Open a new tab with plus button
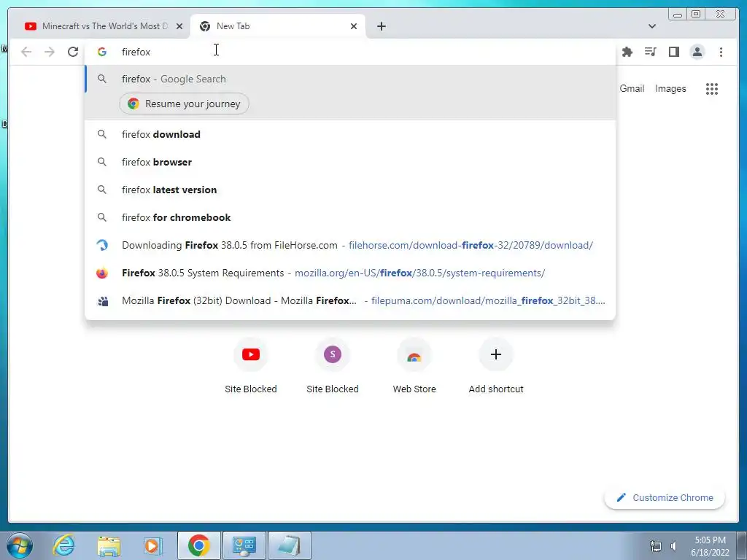 click(x=381, y=26)
